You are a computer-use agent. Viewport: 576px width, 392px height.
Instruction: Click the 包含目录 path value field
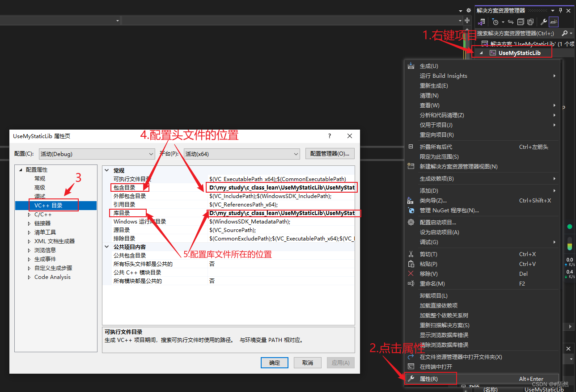(x=282, y=188)
